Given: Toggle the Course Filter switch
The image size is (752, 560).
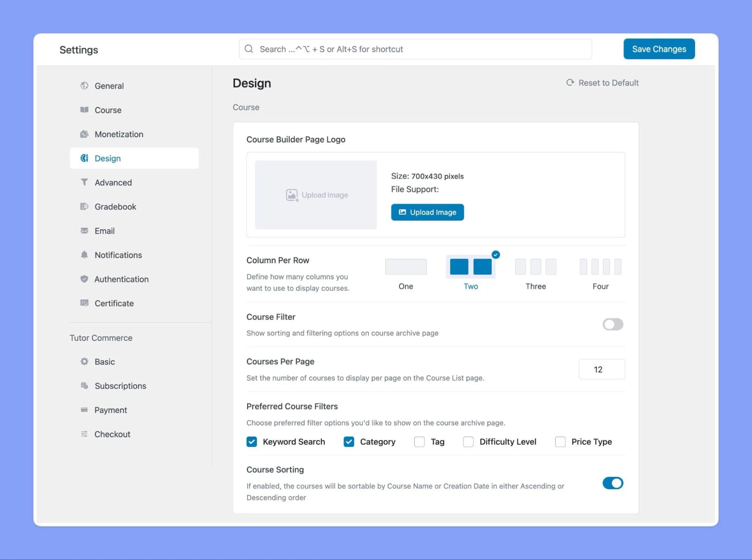Looking at the screenshot, I should (x=613, y=323).
